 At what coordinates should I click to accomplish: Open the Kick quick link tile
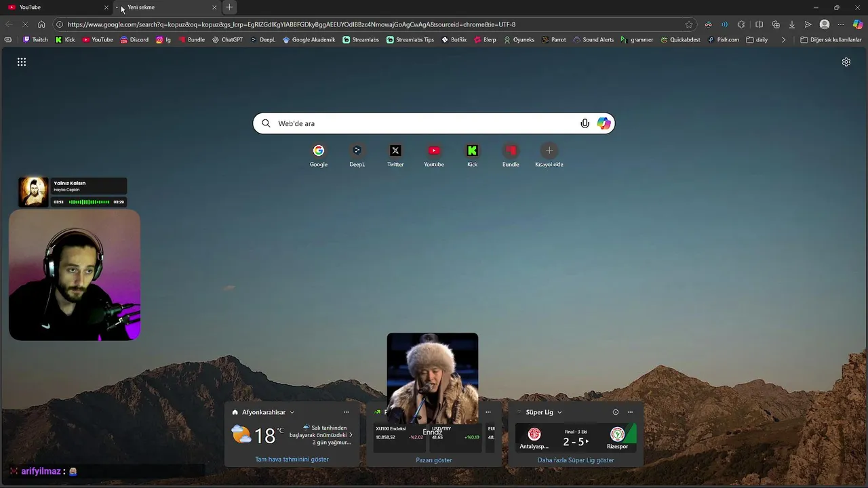coord(472,155)
